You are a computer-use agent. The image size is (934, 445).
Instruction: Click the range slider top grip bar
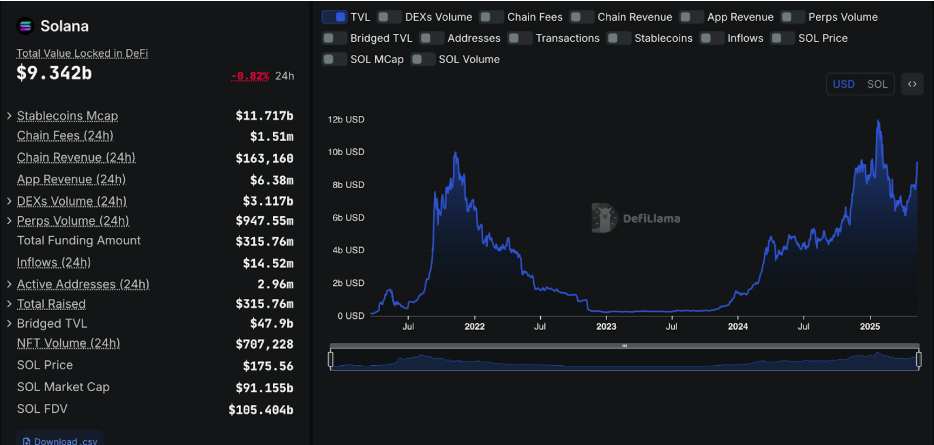point(625,346)
